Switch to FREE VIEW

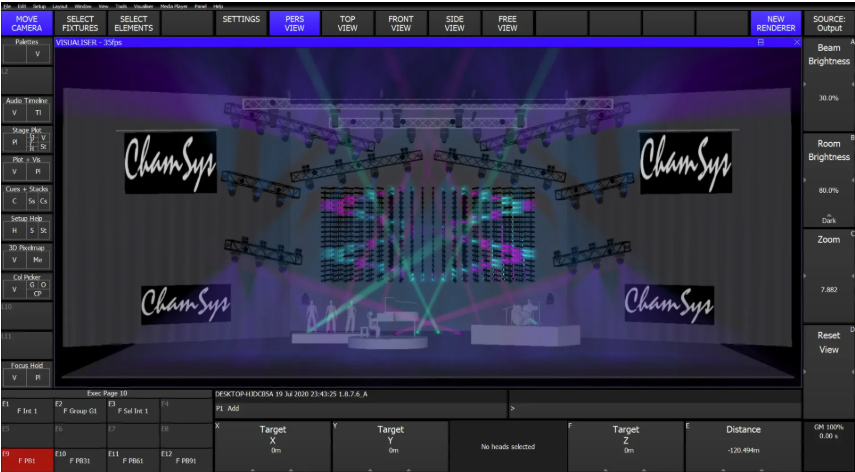tap(507, 23)
